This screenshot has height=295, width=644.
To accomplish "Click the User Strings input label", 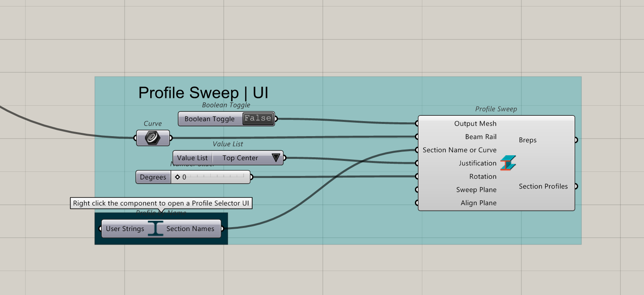I will pyautogui.click(x=125, y=229).
